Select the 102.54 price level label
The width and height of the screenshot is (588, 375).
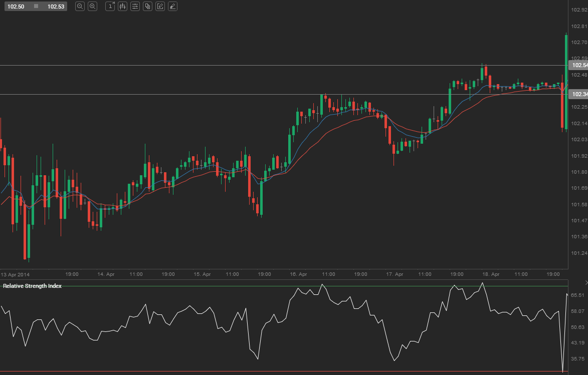(579, 65)
